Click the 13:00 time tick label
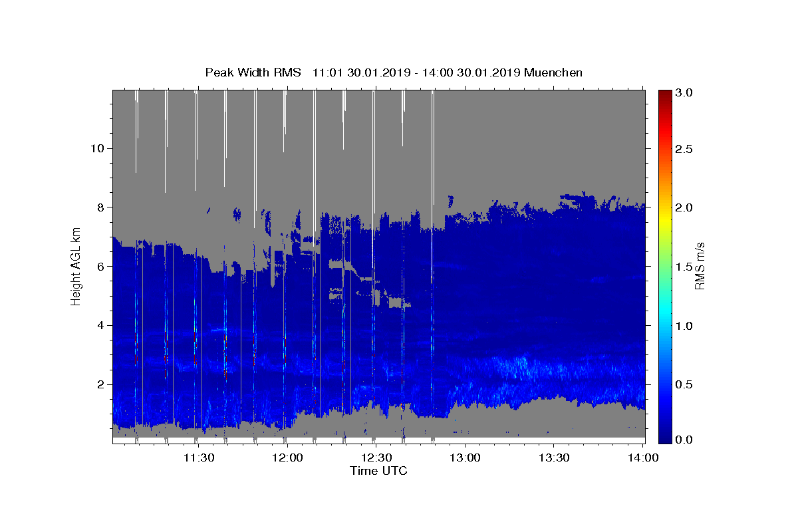 coord(465,458)
